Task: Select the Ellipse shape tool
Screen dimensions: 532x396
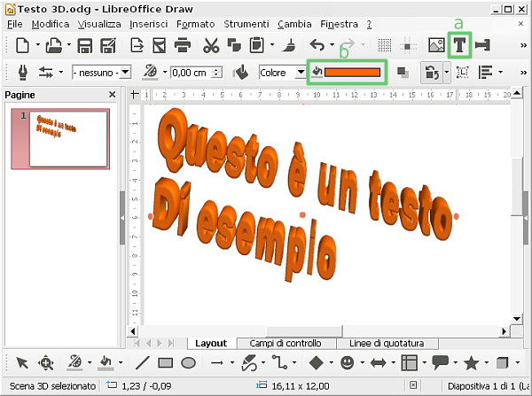Action: [x=188, y=362]
